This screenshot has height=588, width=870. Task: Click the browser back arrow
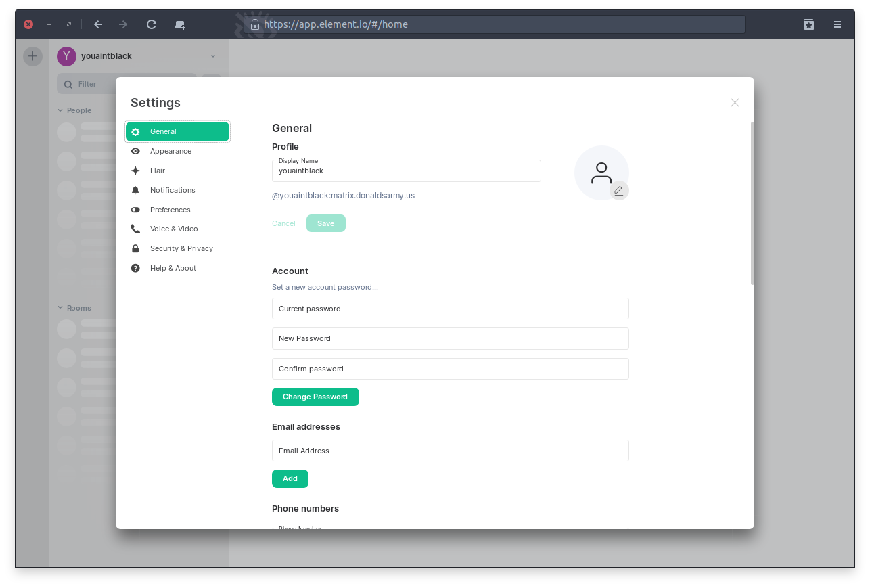click(x=98, y=24)
